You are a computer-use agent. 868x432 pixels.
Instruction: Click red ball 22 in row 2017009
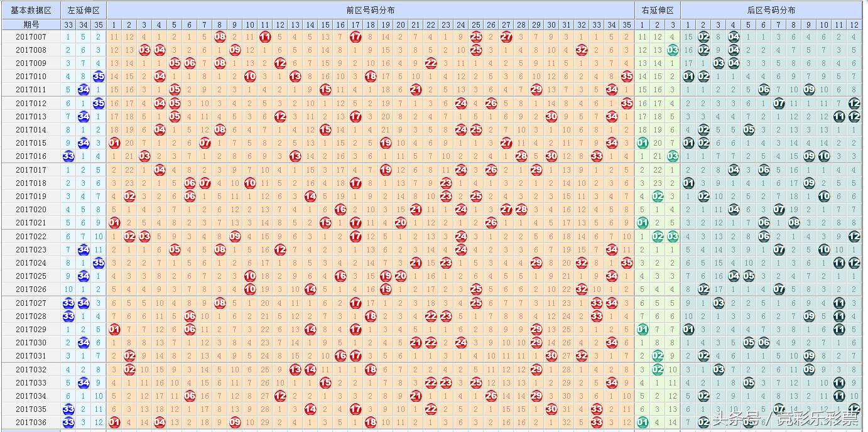pos(431,63)
